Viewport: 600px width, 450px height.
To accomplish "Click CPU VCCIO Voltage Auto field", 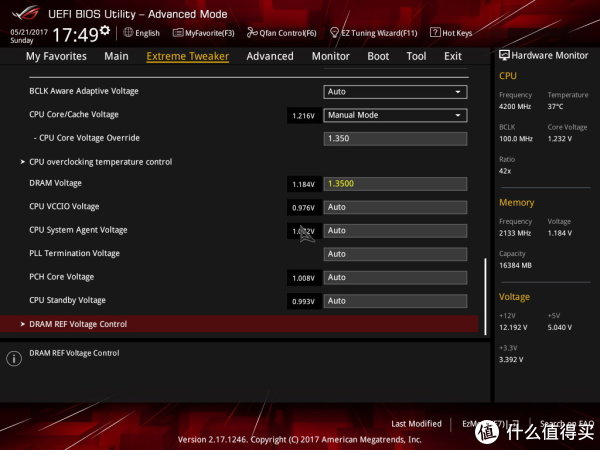I will [x=395, y=207].
